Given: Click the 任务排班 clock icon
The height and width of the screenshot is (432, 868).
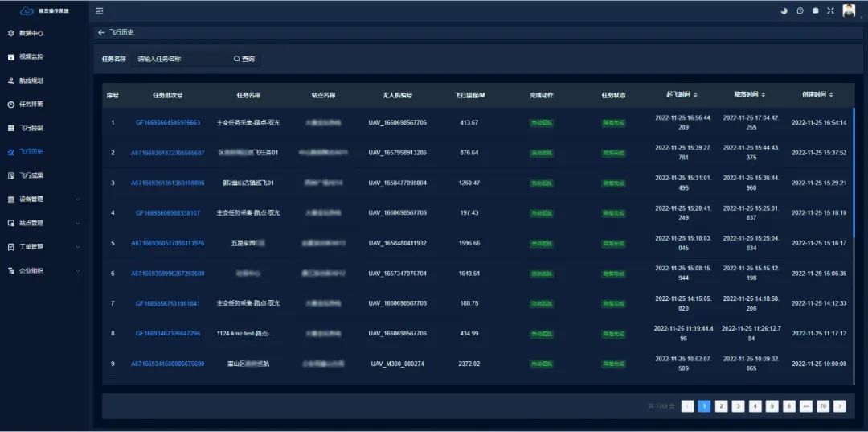Looking at the screenshot, I should tap(11, 105).
